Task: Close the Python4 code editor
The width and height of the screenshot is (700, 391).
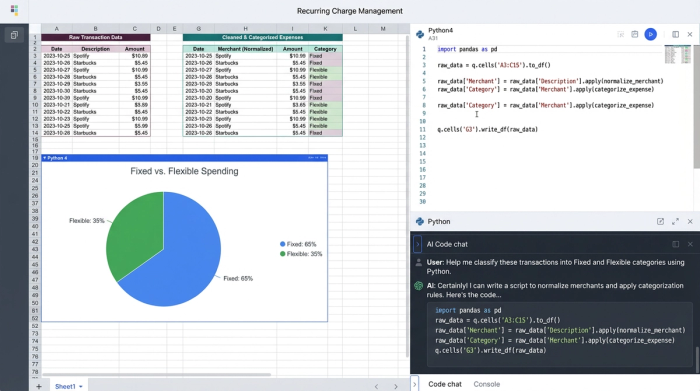Action: (x=690, y=34)
